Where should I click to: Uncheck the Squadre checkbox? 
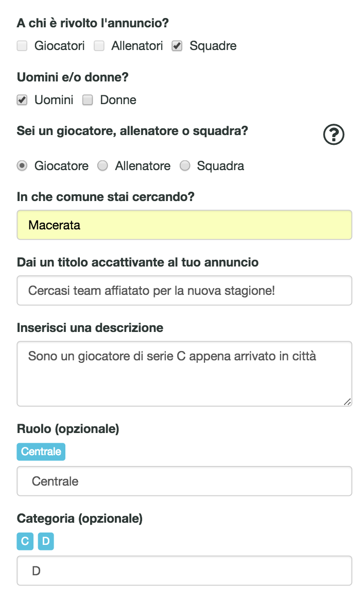click(177, 46)
